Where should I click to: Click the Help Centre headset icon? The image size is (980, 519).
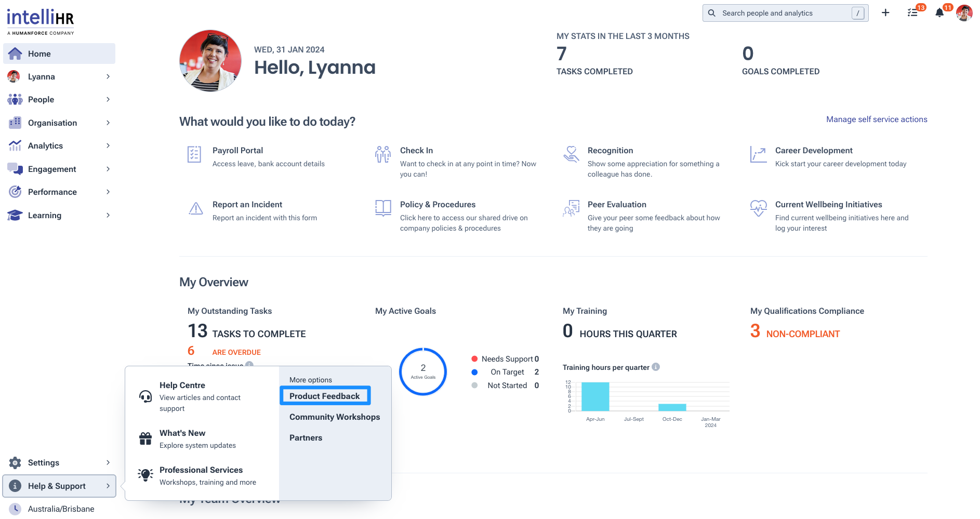[145, 396]
